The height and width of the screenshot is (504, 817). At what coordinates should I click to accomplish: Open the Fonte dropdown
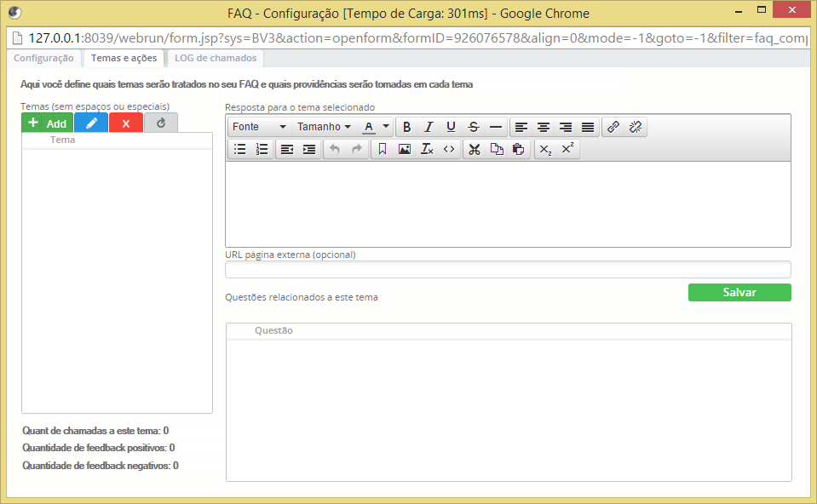pyautogui.click(x=259, y=127)
